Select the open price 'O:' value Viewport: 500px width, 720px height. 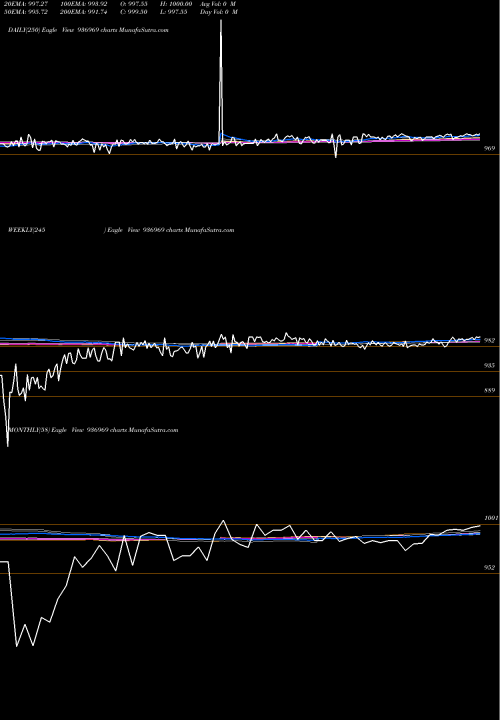click(134, 4)
